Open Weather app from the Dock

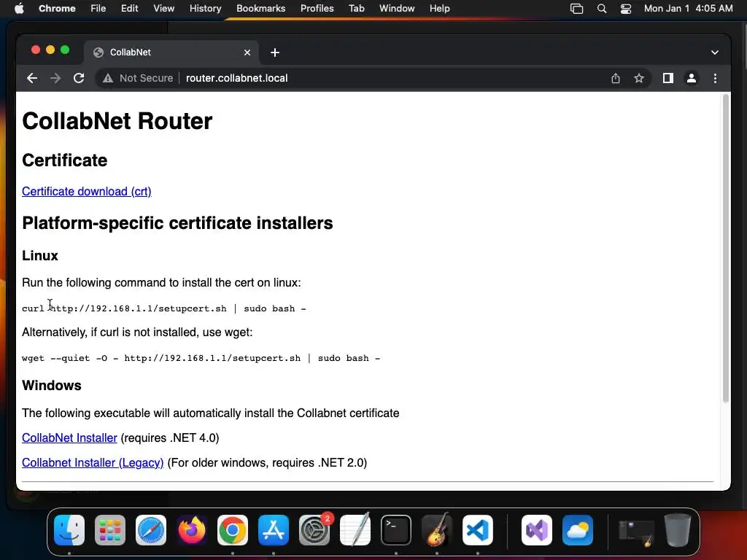click(x=578, y=530)
